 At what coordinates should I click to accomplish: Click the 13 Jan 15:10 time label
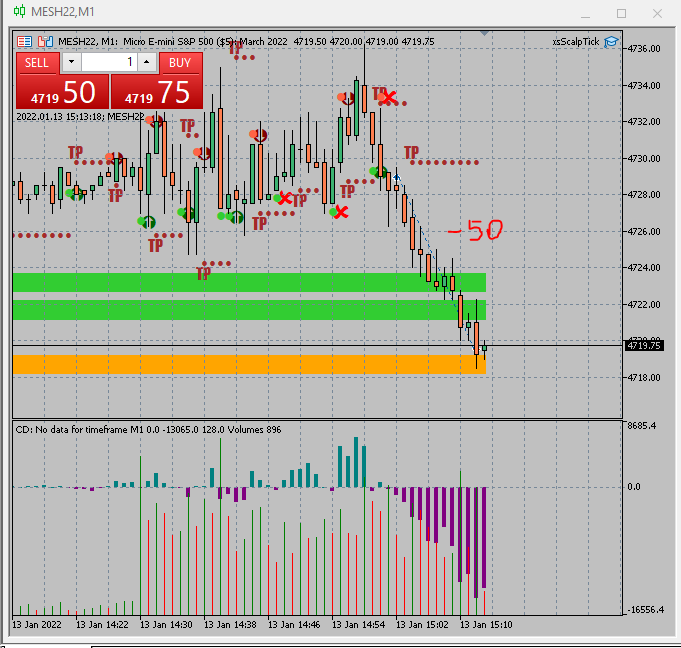[486, 625]
